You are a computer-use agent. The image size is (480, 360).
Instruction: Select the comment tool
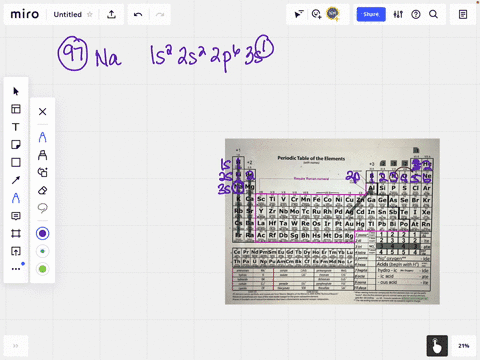click(16, 216)
